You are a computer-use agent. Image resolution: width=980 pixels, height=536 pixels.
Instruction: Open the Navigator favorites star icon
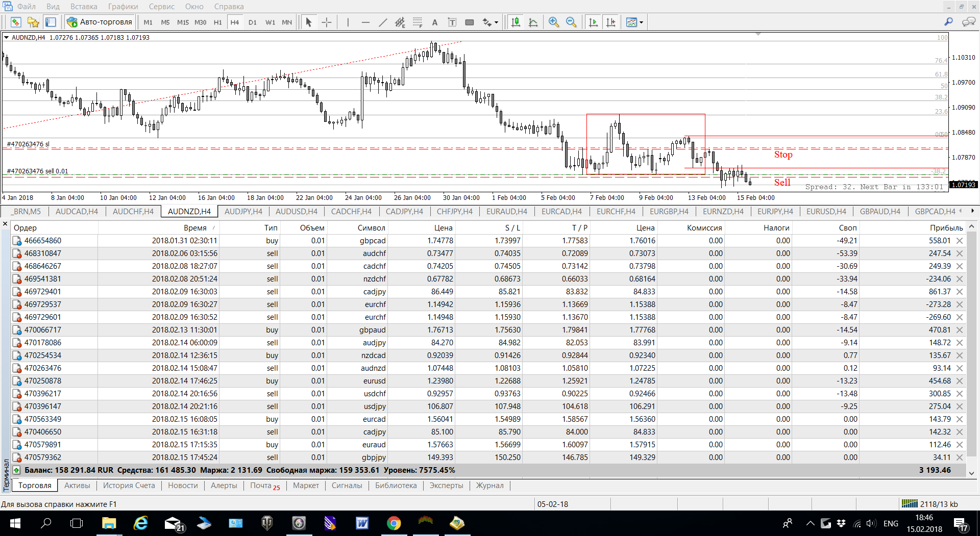[33, 22]
